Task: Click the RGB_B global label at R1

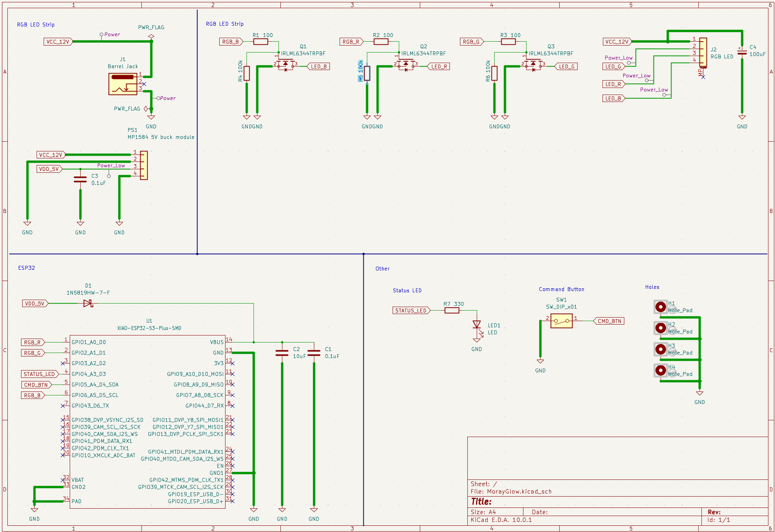Action: tap(231, 42)
